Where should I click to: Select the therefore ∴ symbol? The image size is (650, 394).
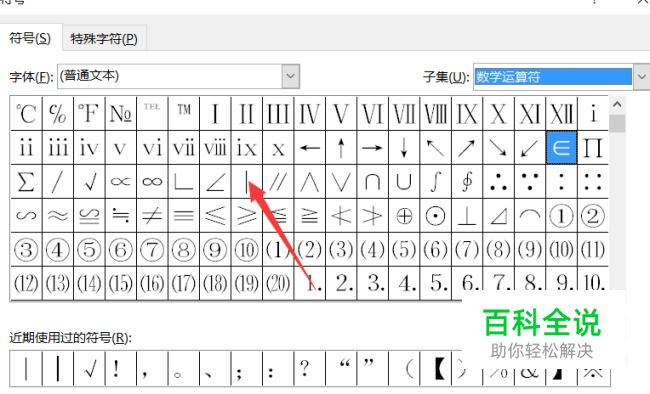498,182
